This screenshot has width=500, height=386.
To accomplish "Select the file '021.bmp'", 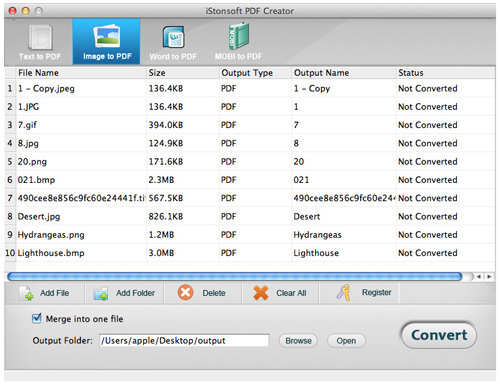I will click(36, 180).
